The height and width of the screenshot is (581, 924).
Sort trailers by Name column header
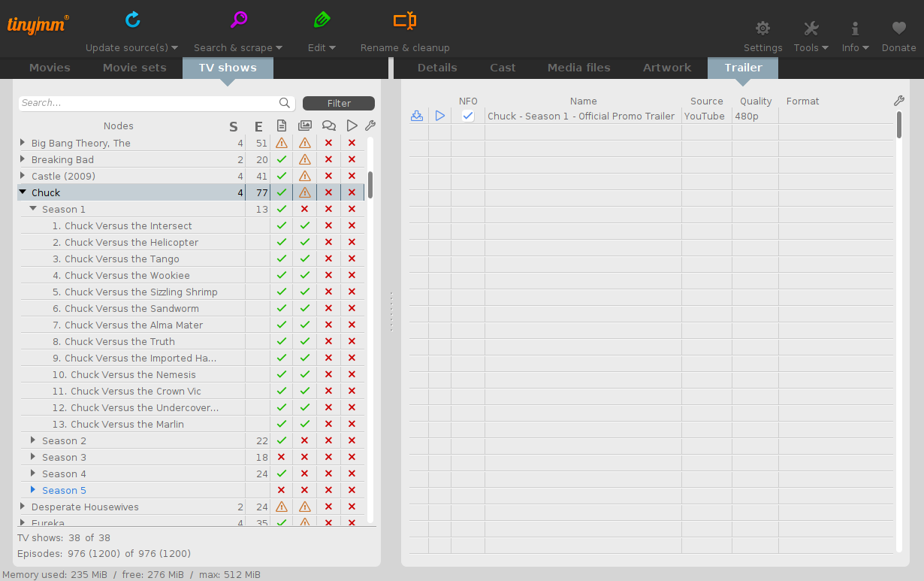coord(583,101)
